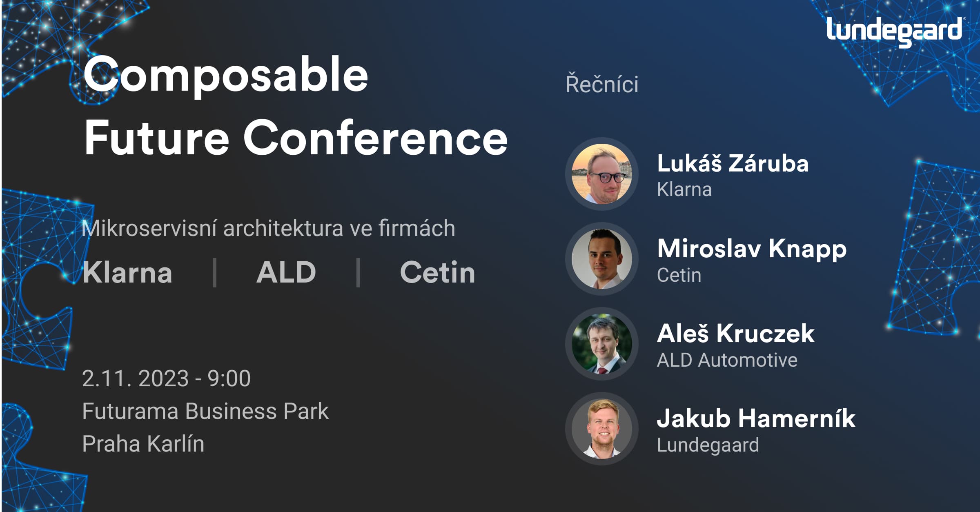Viewport: 980px width, 512px height.
Task: Click the Řečníci heading
Action: click(x=602, y=84)
